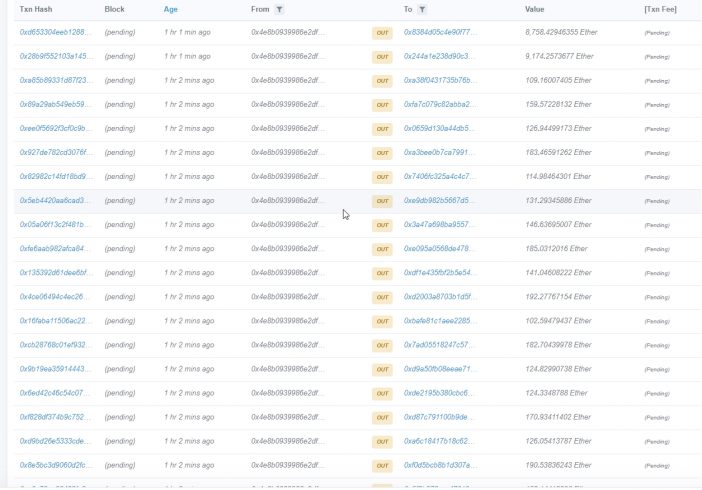This screenshot has width=702, height=490.
Task: Select the value 124.3348788 Ether
Action: click(556, 393)
